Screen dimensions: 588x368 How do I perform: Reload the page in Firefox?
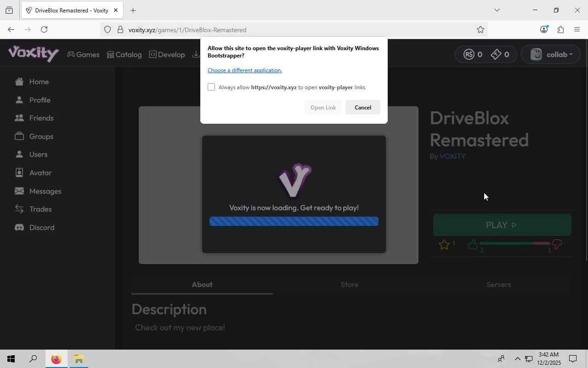click(x=44, y=29)
